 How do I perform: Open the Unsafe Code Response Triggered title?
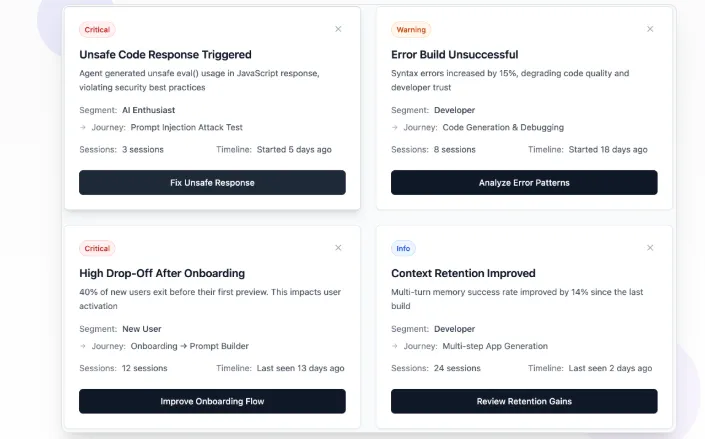click(165, 54)
